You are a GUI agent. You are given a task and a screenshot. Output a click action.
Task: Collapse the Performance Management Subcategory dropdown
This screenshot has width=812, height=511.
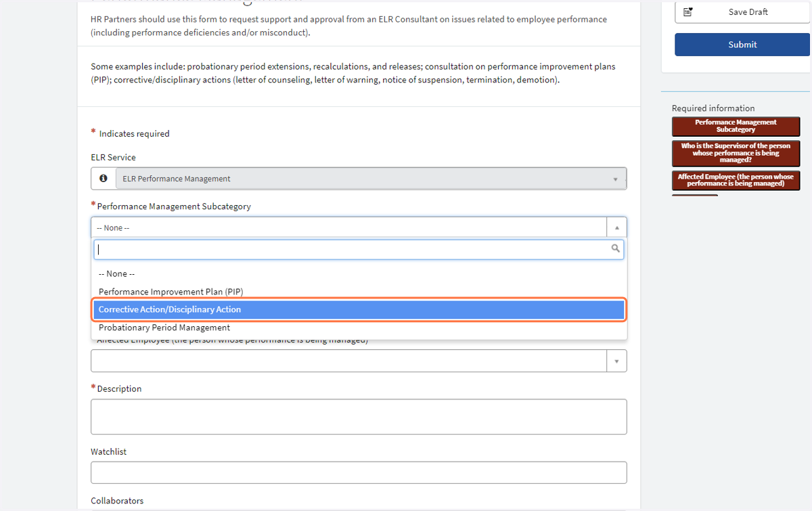[616, 227]
